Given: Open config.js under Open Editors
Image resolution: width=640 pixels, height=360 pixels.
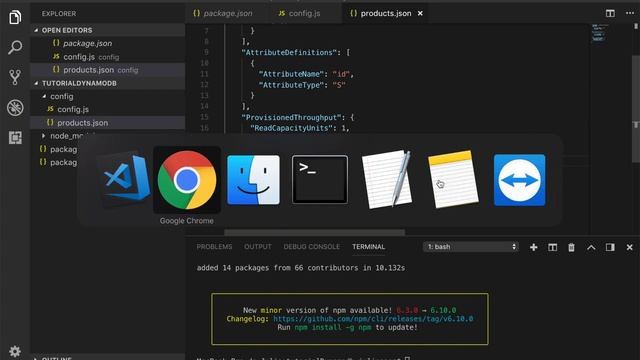Looking at the screenshot, I should (108, 57).
